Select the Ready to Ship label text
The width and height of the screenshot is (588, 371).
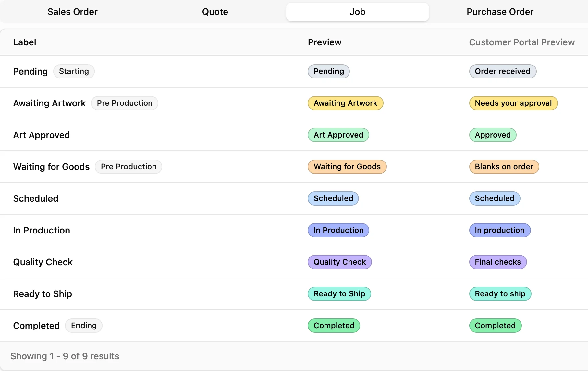[43, 294]
